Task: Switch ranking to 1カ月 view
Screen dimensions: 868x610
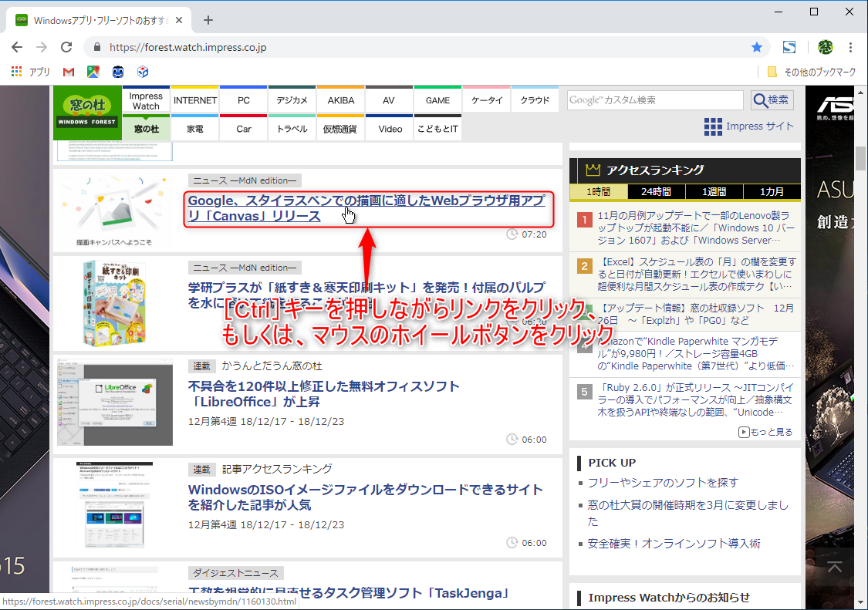Action: [x=772, y=192]
